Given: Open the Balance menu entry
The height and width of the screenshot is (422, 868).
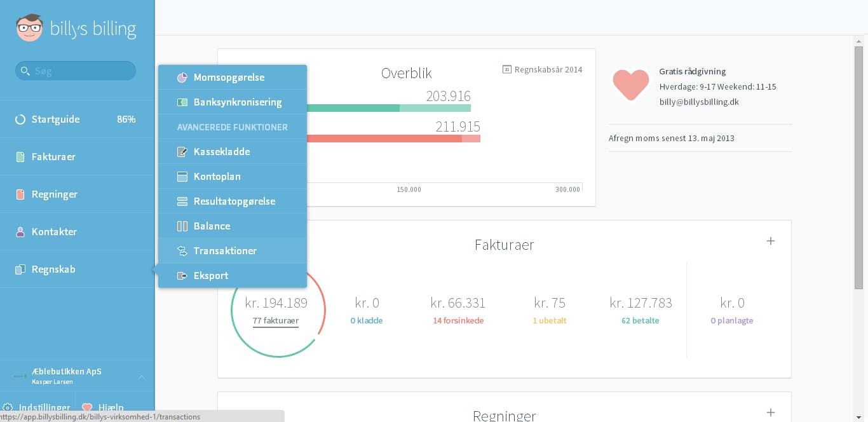Looking at the screenshot, I should tap(233, 226).
